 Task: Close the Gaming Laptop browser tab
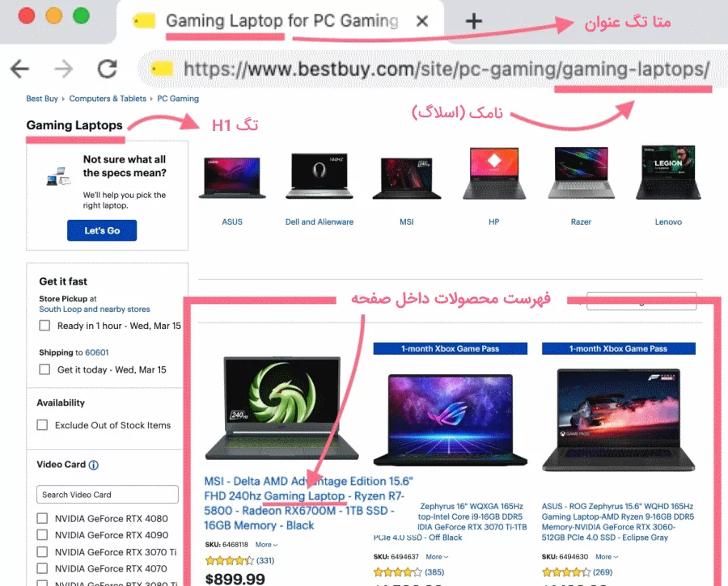(421, 21)
